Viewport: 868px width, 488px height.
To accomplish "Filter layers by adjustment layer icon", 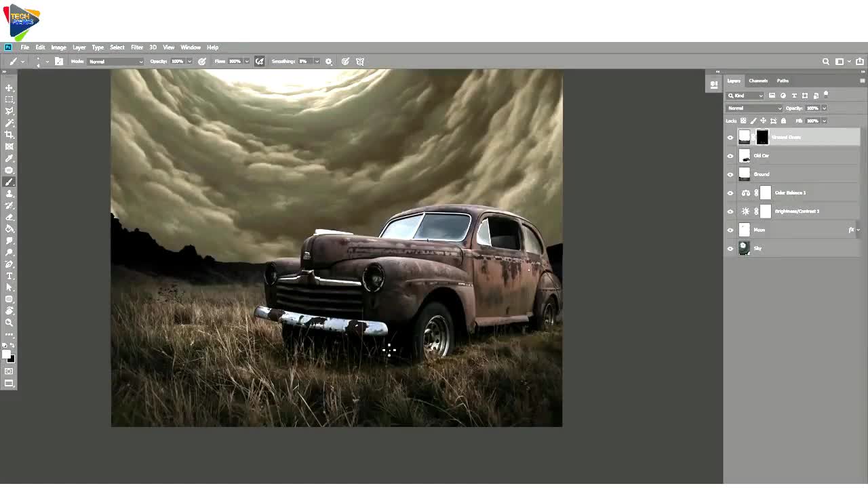I will [783, 96].
